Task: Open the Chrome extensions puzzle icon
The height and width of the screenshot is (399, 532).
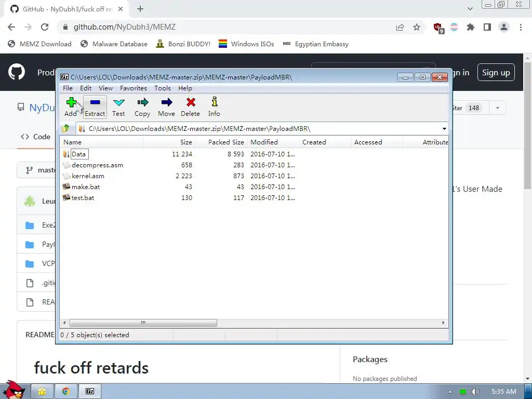Action: [471, 27]
